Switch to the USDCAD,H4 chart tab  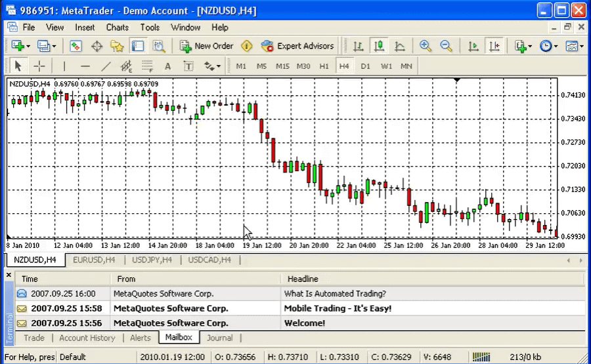[209, 260]
